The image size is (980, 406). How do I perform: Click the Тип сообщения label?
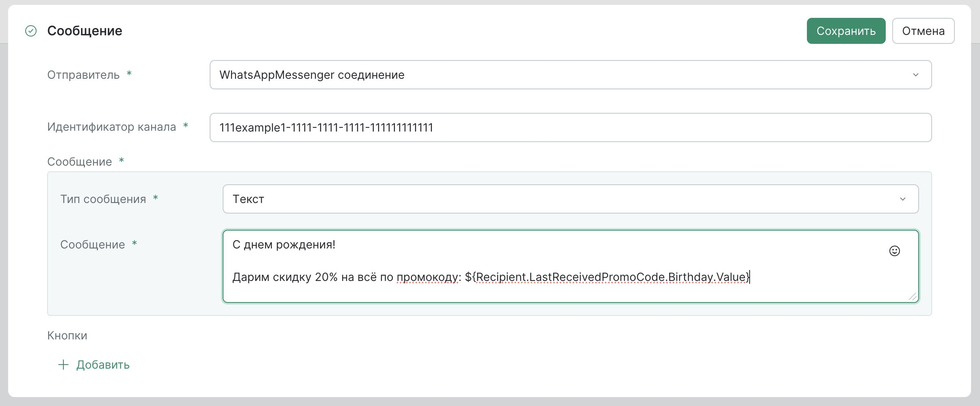[x=103, y=199]
